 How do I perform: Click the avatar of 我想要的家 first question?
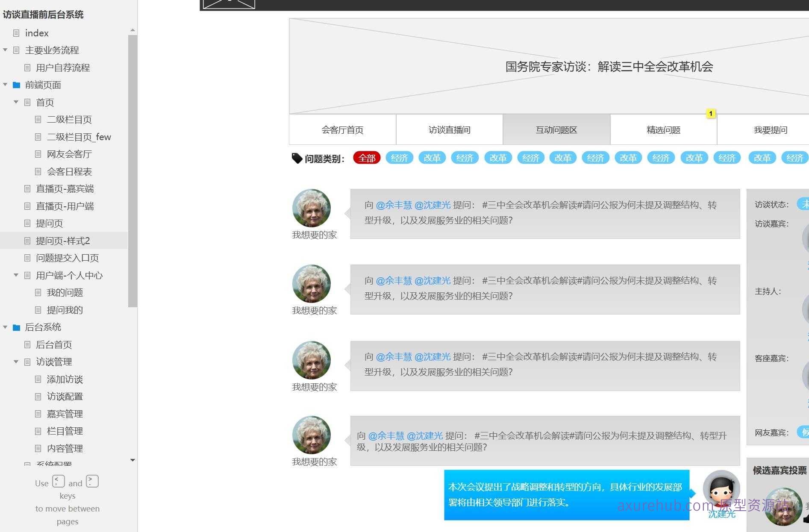[312, 208]
